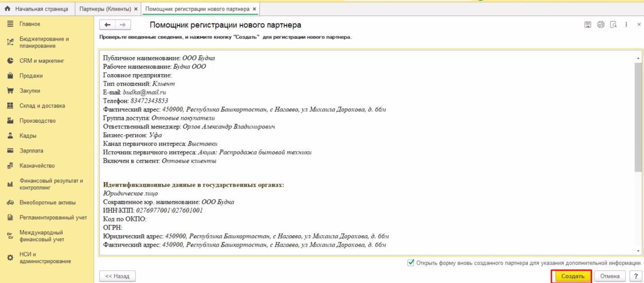
Task: Click the Отмена button
Action: pyautogui.click(x=610, y=276)
